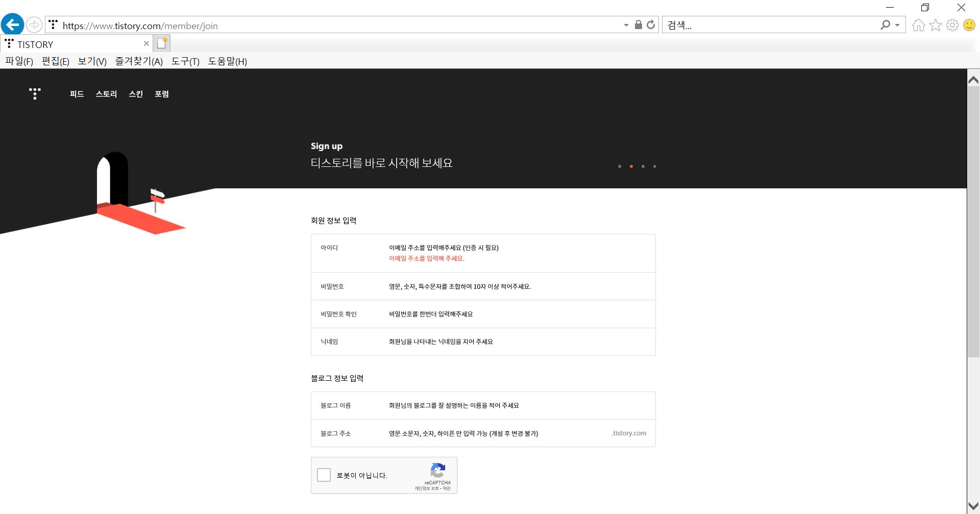Select the first step indicator dot
The image size is (980, 514).
620,166
